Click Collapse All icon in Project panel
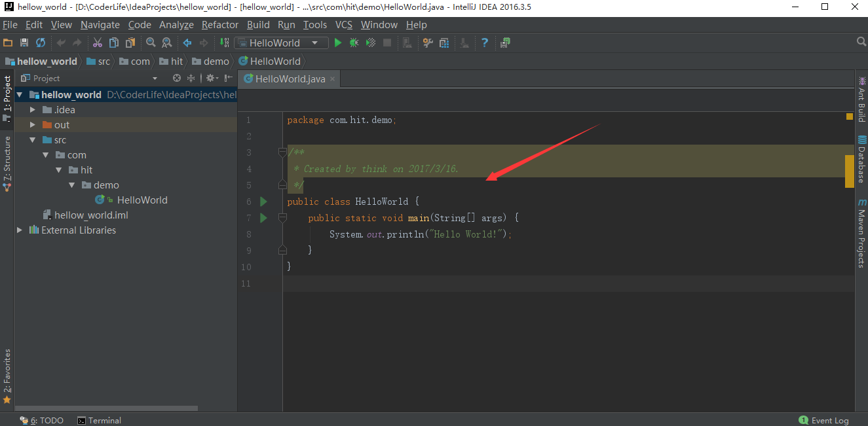Viewport: 868px width, 426px height. [191, 78]
